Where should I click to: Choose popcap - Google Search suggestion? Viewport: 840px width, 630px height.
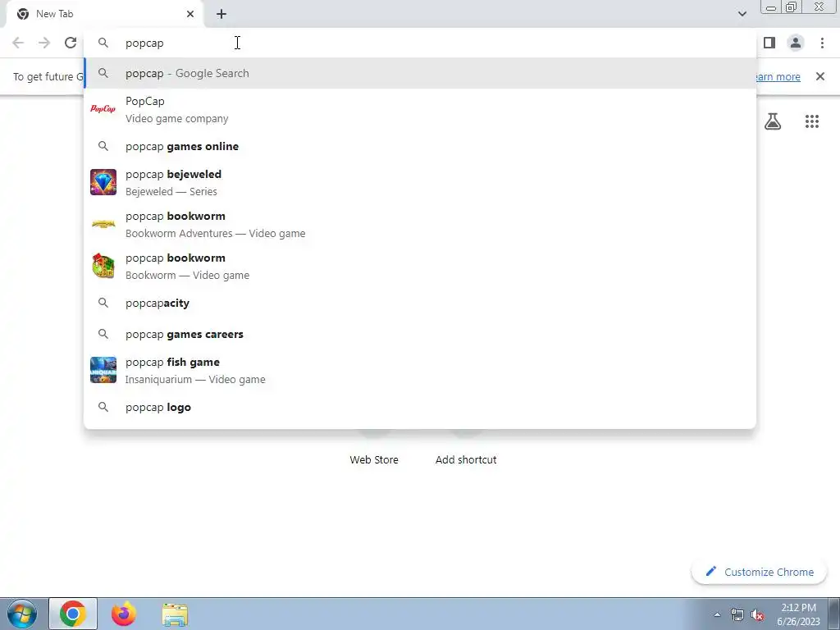pos(420,73)
